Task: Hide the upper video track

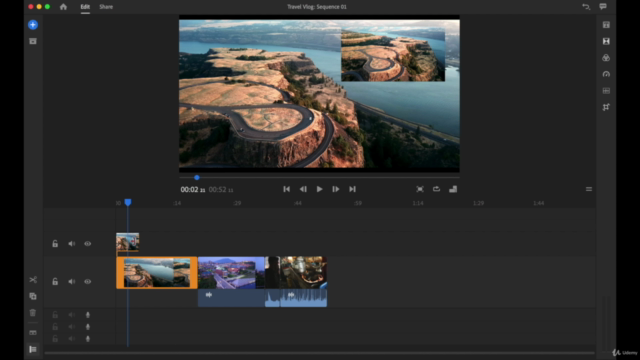Action: coord(88,244)
